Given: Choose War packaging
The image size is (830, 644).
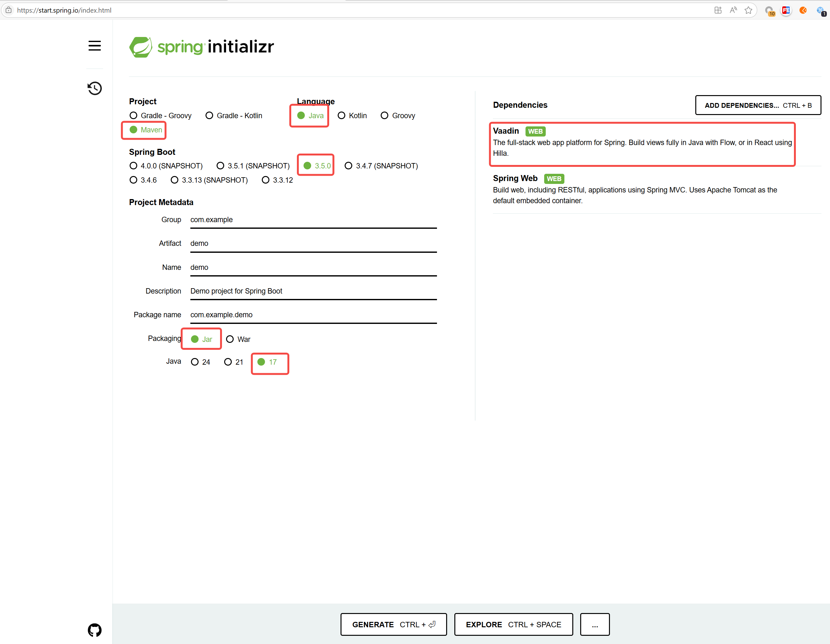Looking at the screenshot, I should tap(238, 339).
